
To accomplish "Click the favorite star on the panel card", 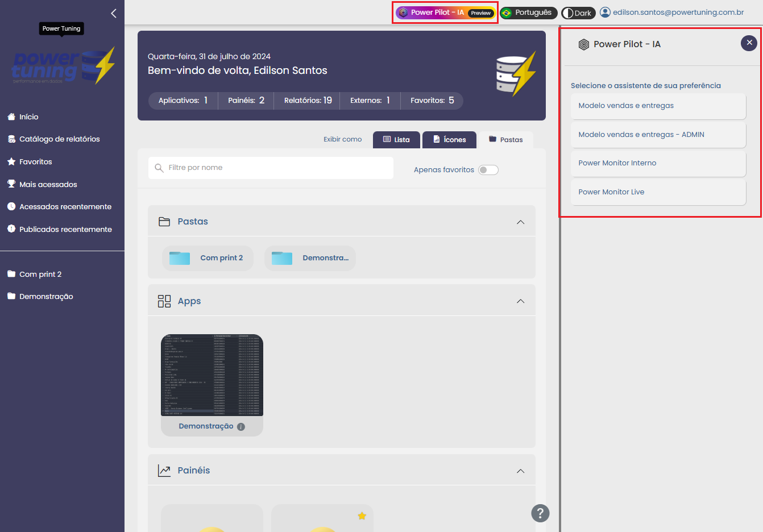I will [362, 516].
